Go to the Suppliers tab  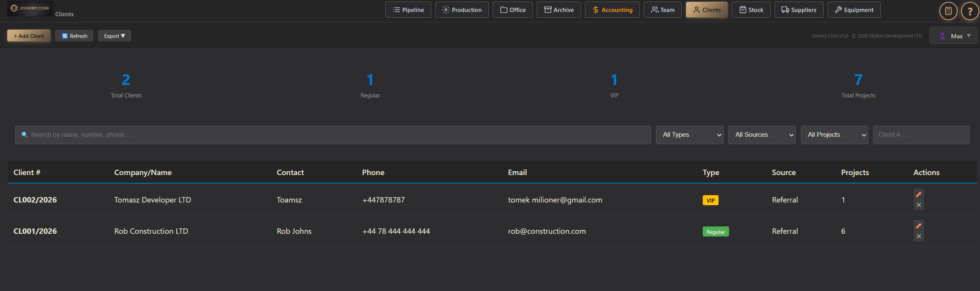[799, 10]
